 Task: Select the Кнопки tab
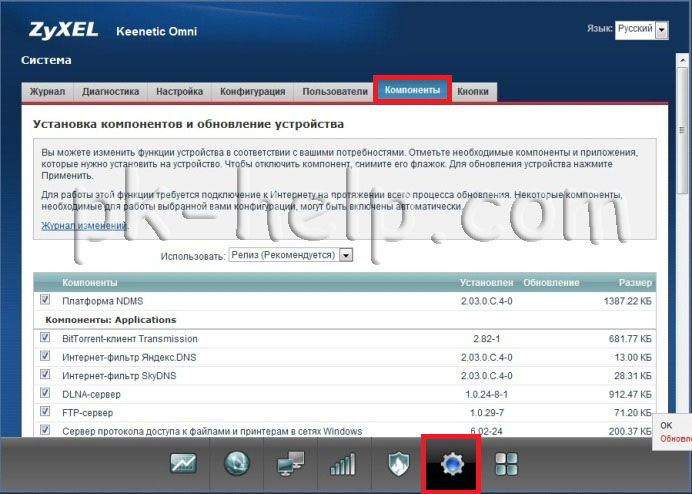point(472,92)
